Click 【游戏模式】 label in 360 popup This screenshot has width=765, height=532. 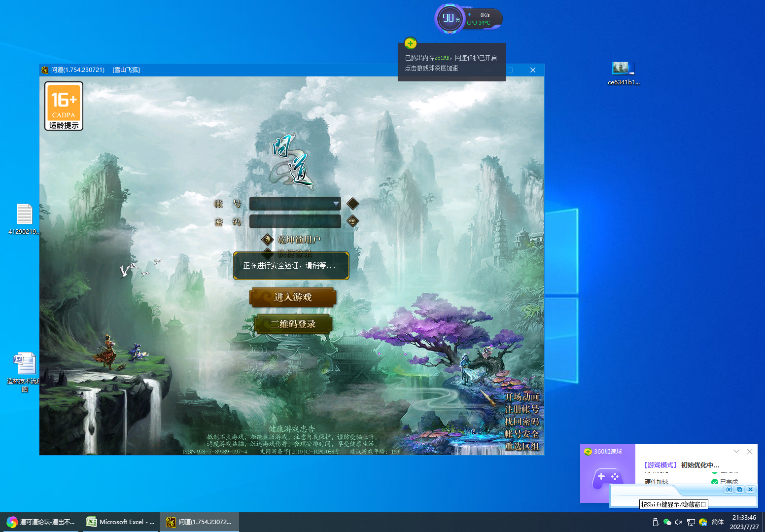pos(661,465)
